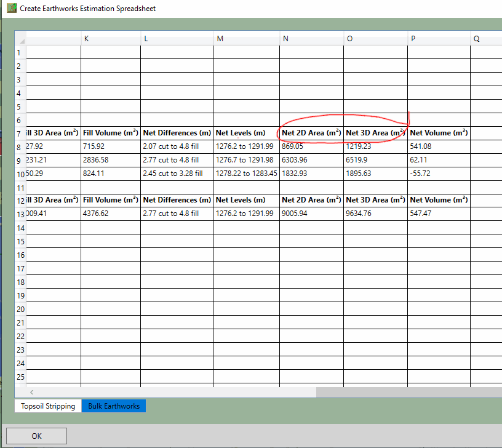Click cell '2.45 cut to 3.28 fill'

tap(177, 174)
